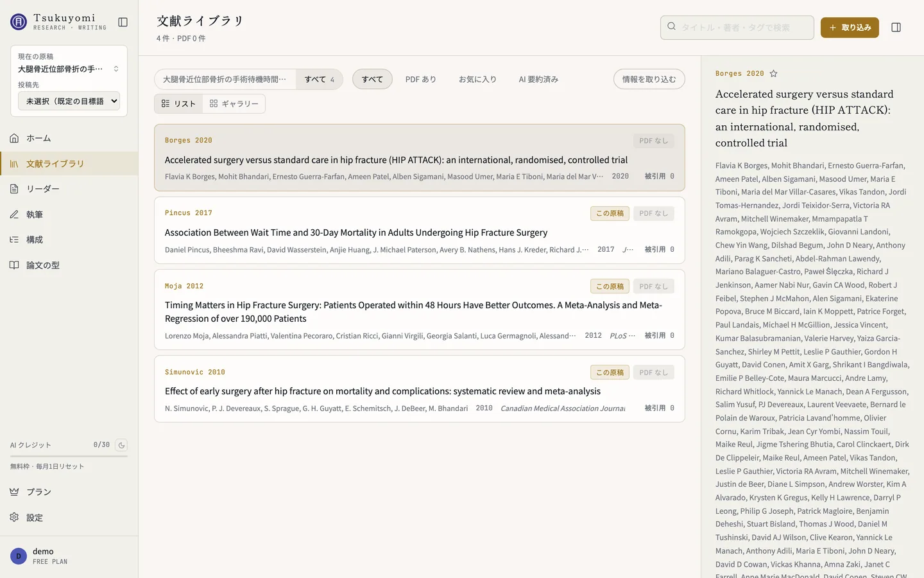Filter by AI 要約済み
The height and width of the screenshot is (578, 924).
pyautogui.click(x=539, y=80)
